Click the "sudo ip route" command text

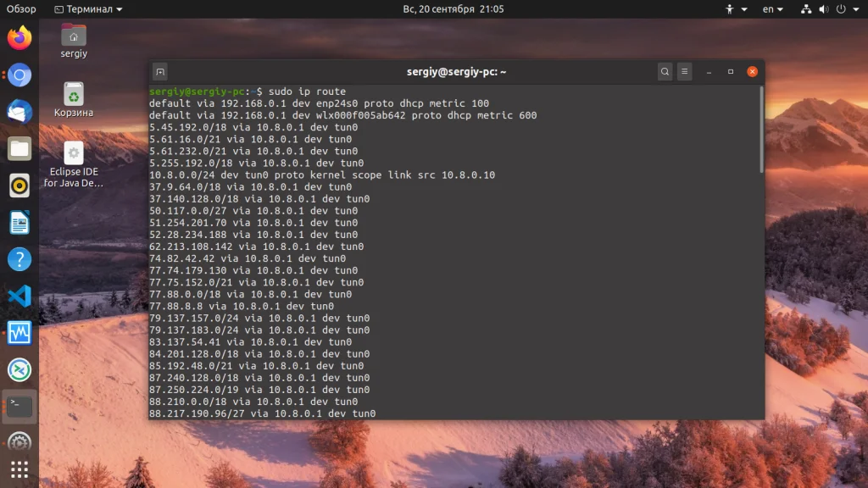[307, 91]
